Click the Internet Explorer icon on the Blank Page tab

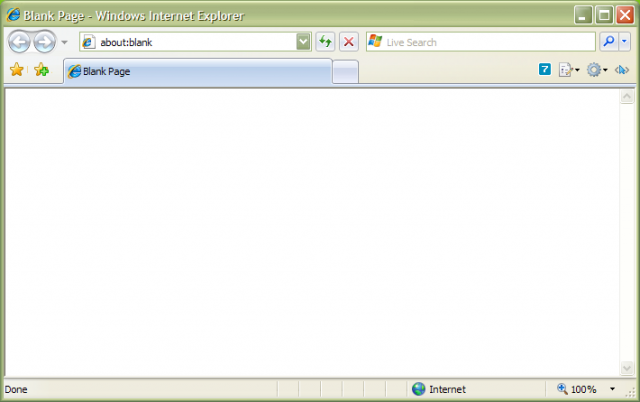(x=74, y=71)
